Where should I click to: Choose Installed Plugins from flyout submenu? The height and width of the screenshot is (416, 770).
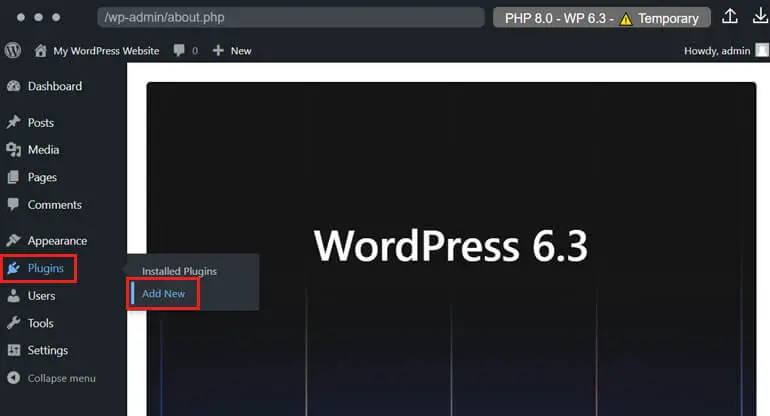click(x=179, y=271)
